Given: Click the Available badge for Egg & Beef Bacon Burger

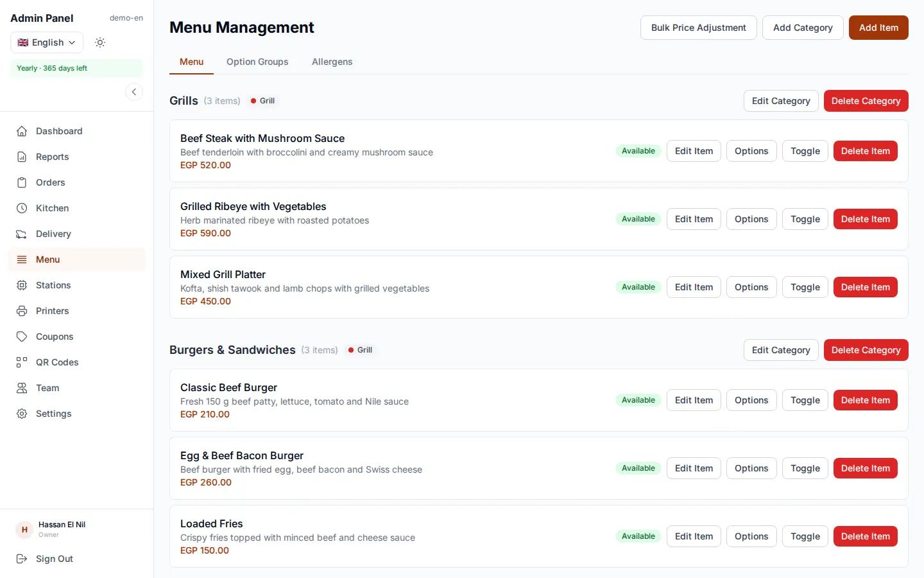Looking at the screenshot, I should (x=638, y=468).
